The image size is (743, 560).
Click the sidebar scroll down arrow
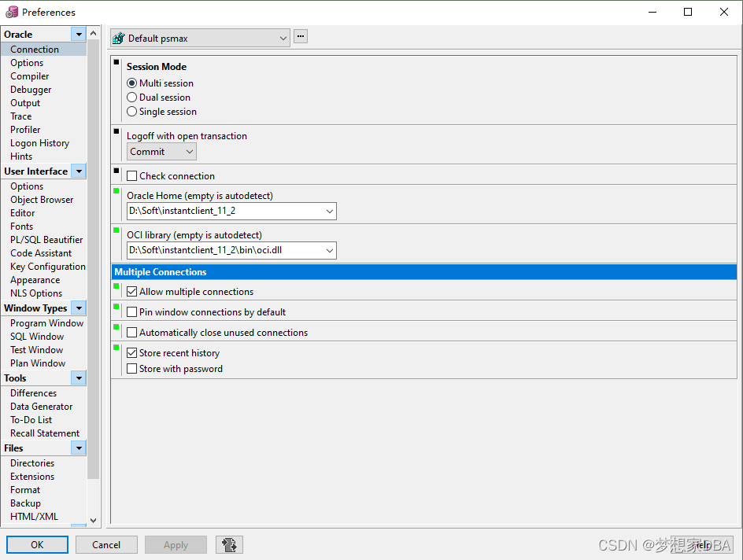pos(94,520)
